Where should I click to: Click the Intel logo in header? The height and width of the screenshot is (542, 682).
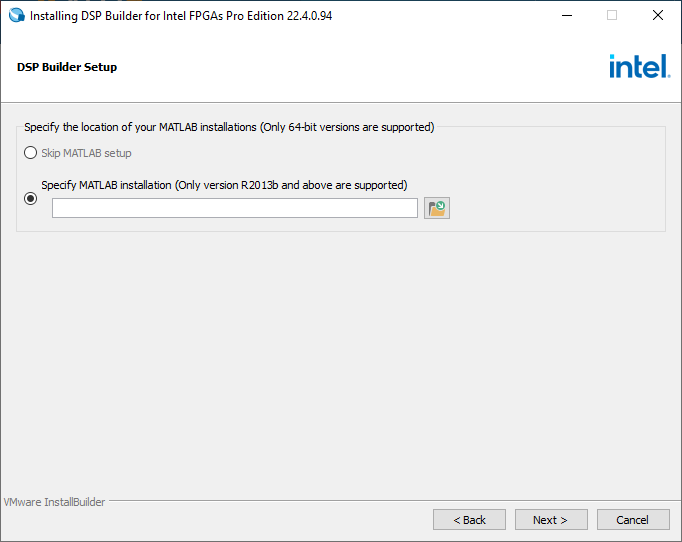point(638,67)
